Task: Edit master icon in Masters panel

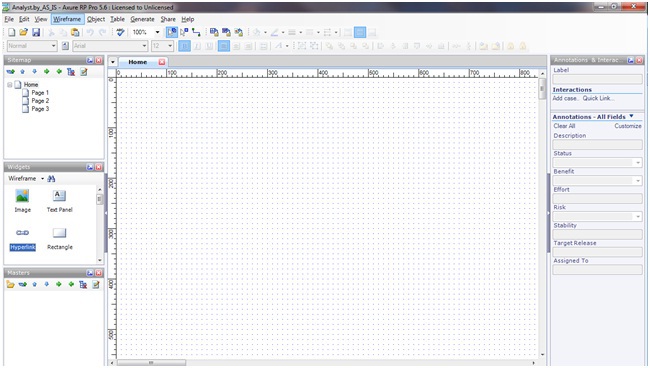Action: [x=96, y=284]
